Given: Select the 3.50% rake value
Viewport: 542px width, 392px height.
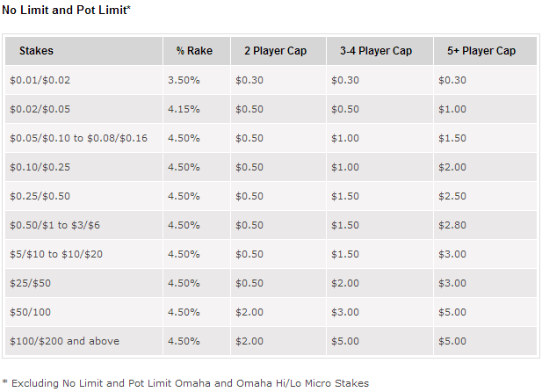Looking at the screenshot, I should pyautogui.click(x=183, y=80).
